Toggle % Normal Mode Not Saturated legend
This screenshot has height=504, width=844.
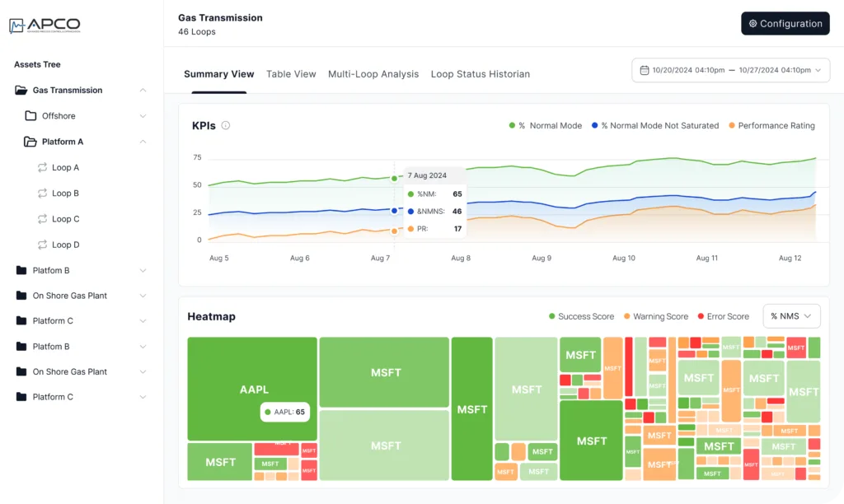pyautogui.click(x=654, y=126)
